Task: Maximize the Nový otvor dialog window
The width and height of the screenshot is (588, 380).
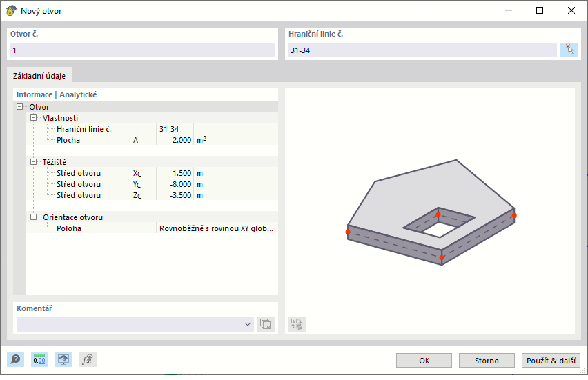Action: (x=540, y=10)
